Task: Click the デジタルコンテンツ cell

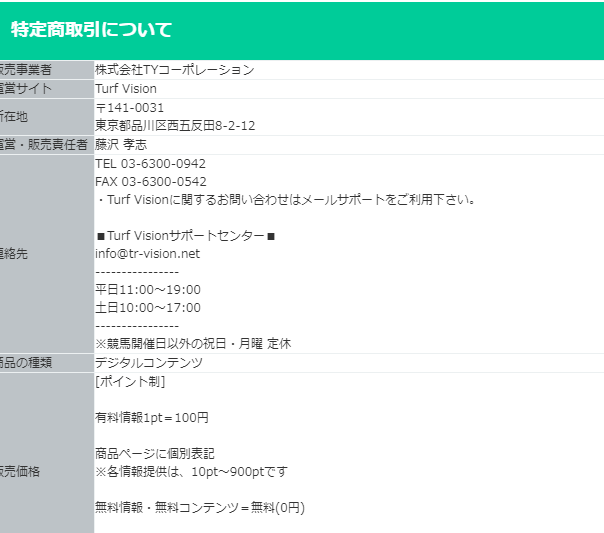Action: (x=149, y=363)
